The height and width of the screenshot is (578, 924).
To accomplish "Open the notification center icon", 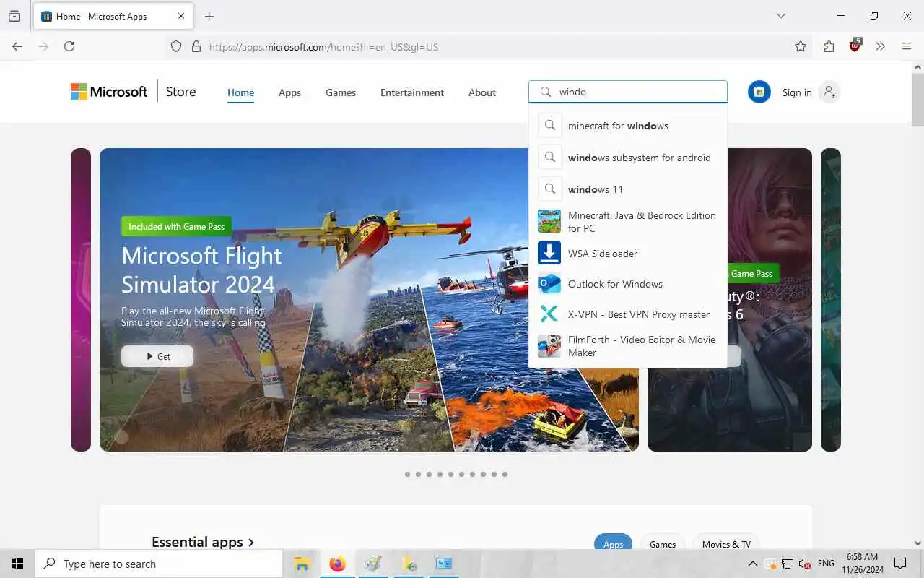I will 900,564.
